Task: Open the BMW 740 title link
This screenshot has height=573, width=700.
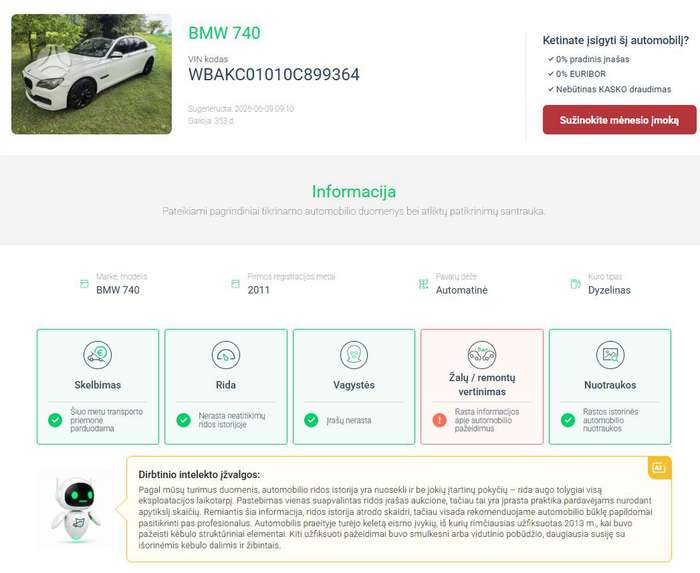Action: (x=224, y=33)
